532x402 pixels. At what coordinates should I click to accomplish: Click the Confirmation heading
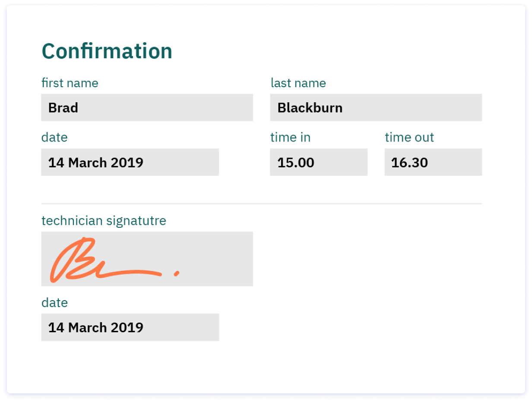tap(107, 51)
